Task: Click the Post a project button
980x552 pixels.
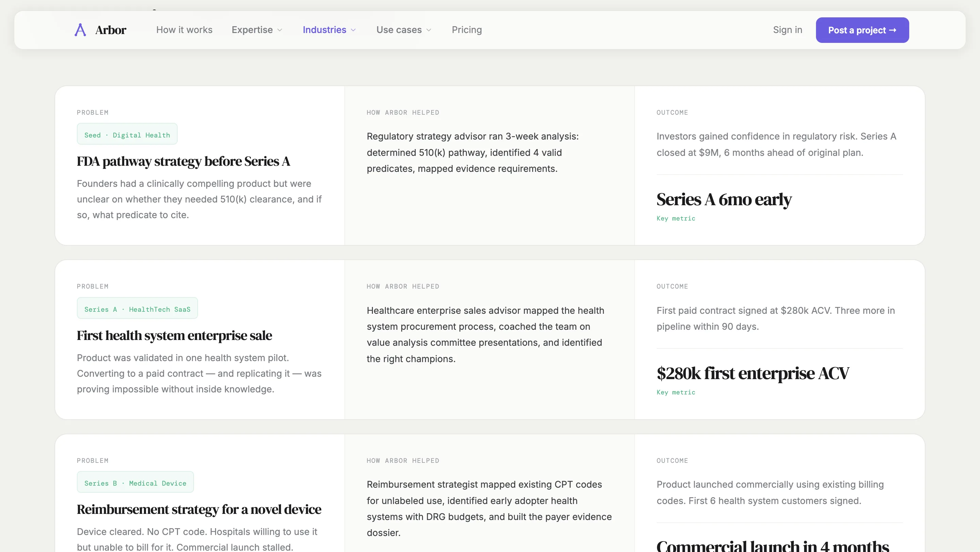Action: [x=862, y=30]
